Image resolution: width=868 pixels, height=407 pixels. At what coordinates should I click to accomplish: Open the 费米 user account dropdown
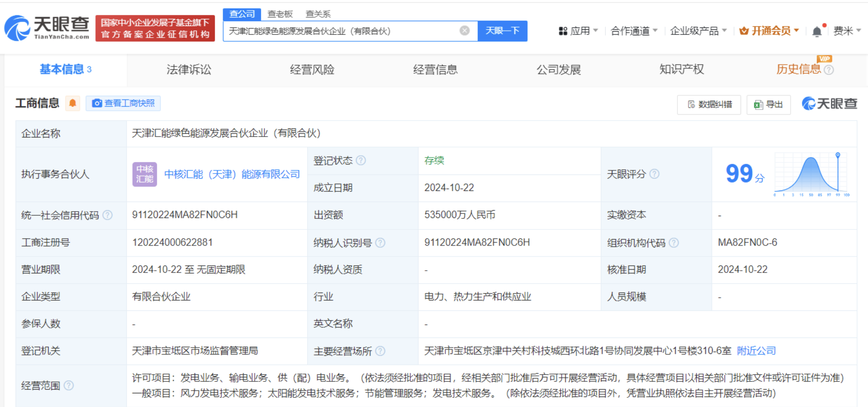[847, 31]
